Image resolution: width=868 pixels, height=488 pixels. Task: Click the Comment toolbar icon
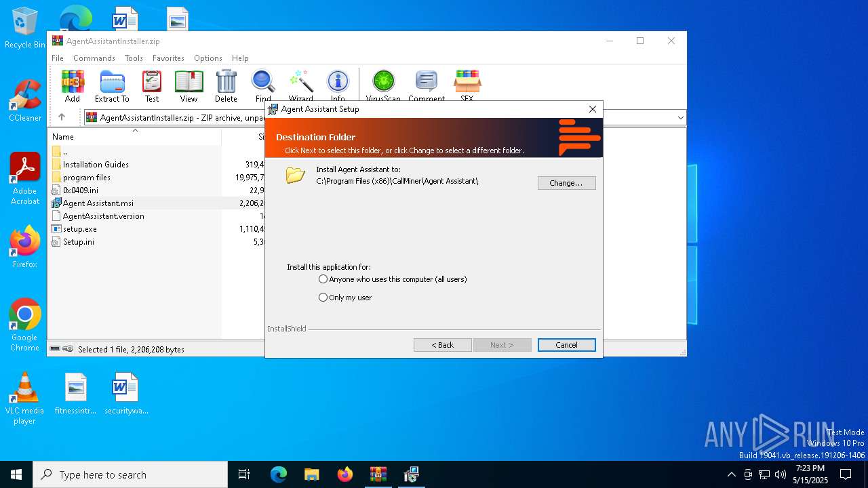click(427, 85)
